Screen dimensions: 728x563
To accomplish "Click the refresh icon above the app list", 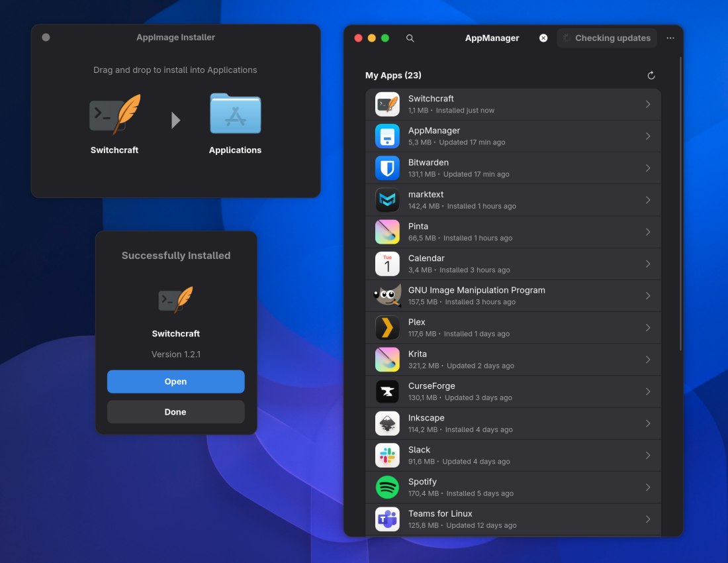I will (651, 75).
